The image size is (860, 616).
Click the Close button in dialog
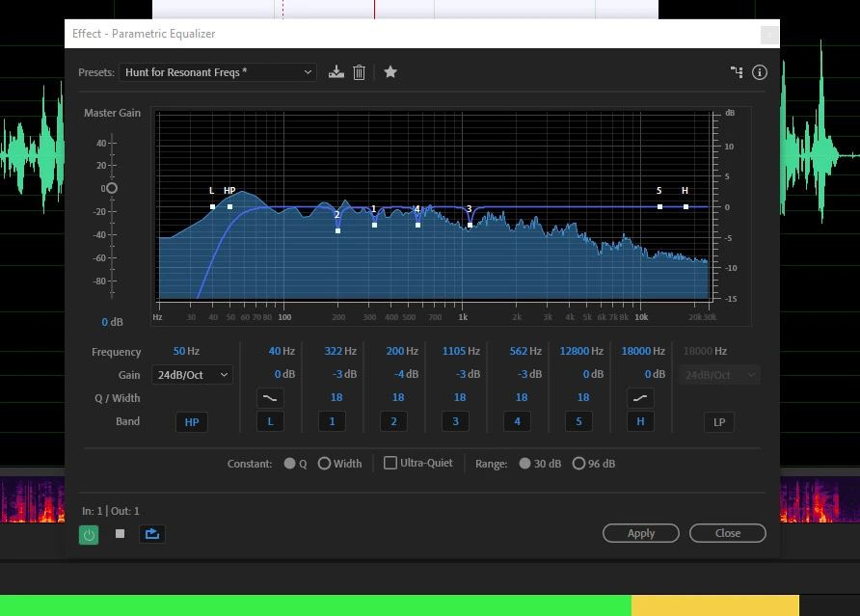[x=728, y=533]
